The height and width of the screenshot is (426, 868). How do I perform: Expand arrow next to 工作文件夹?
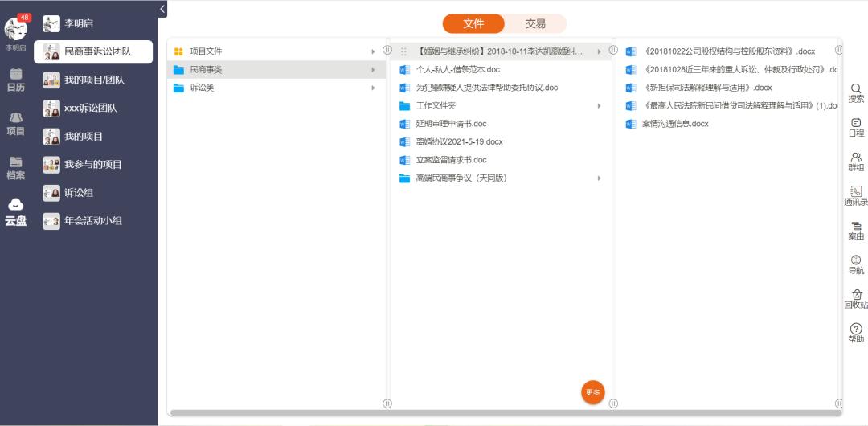tap(599, 106)
